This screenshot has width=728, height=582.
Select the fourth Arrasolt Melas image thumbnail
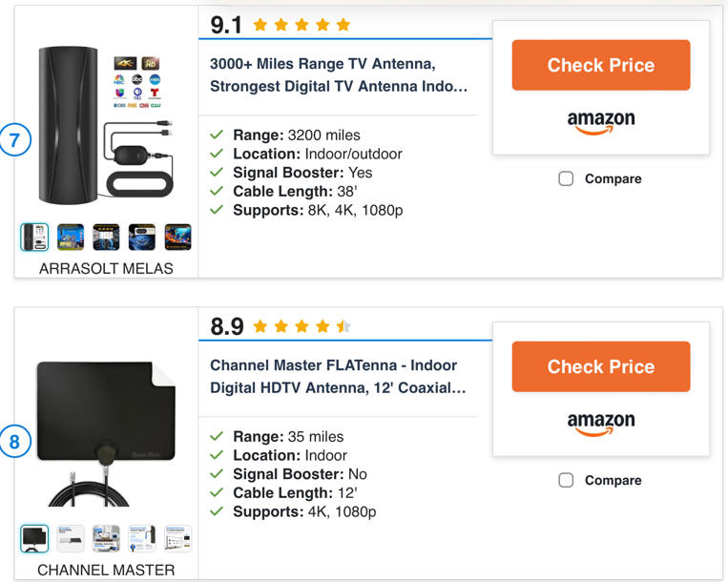142,237
